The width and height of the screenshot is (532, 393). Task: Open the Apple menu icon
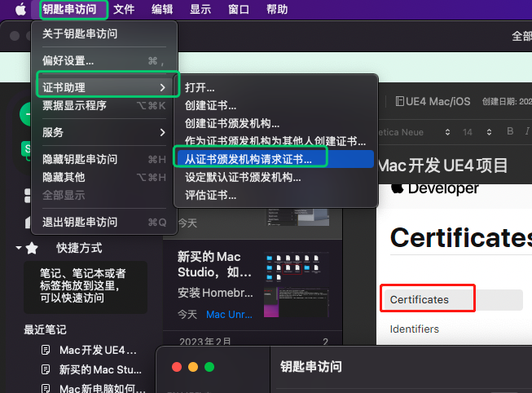[20, 10]
